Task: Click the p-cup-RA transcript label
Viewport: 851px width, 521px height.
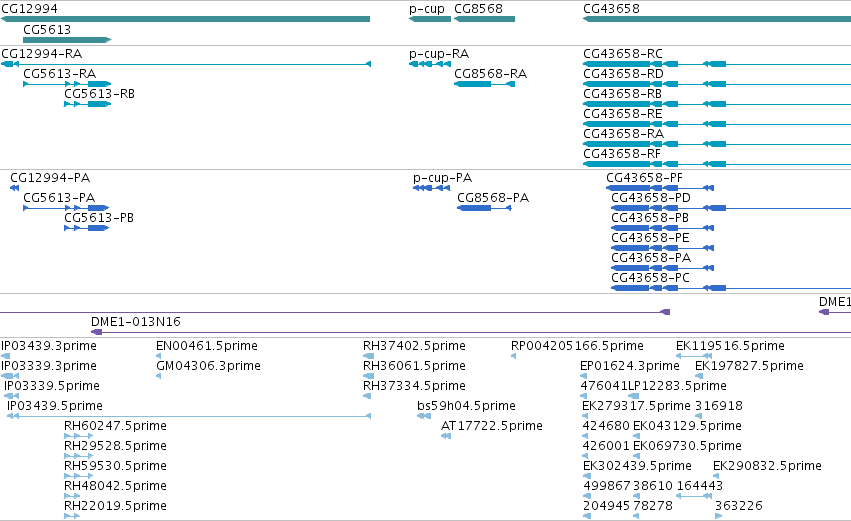Action: (439, 54)
